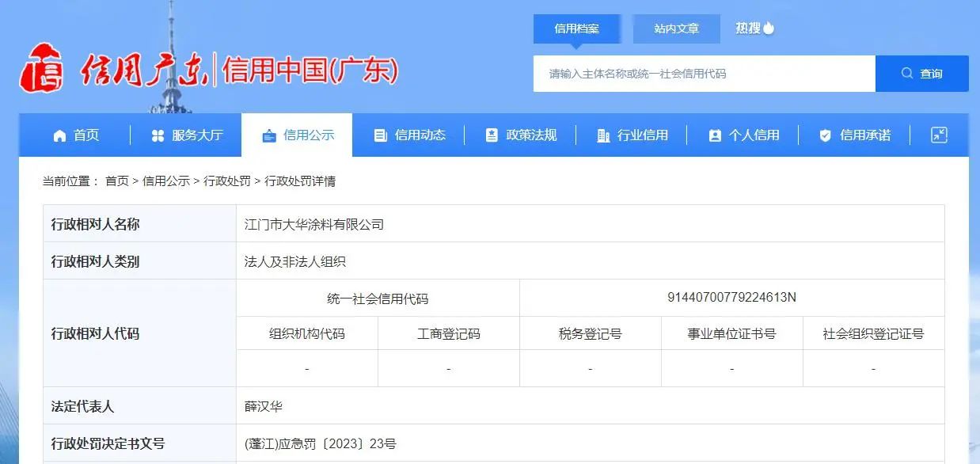Select the 政策法规 policy icon

[x=492, y=135]
